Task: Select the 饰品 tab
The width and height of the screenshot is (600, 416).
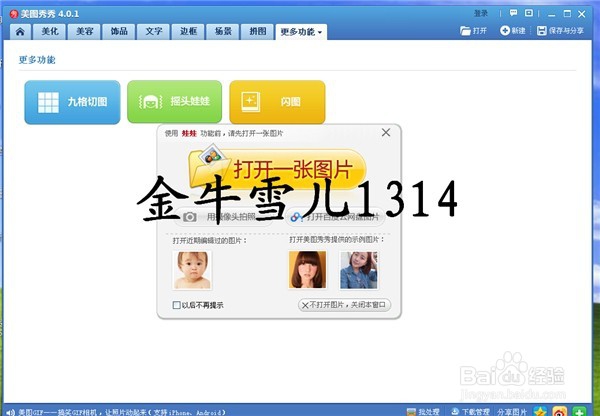Action: coord(119,32)
